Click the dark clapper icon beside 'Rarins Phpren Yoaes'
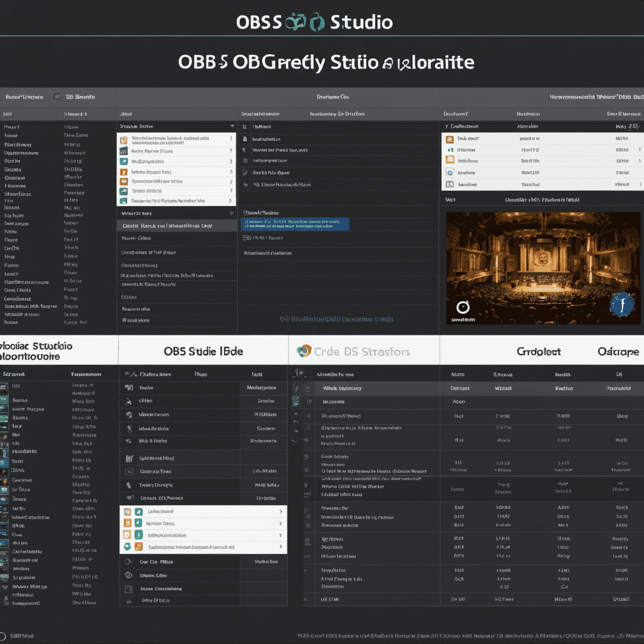 click(124, 151)
